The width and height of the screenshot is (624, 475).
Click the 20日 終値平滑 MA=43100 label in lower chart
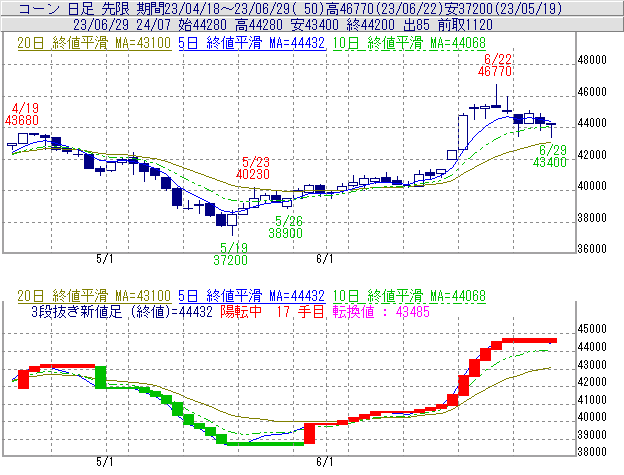(x=94, y=296)
